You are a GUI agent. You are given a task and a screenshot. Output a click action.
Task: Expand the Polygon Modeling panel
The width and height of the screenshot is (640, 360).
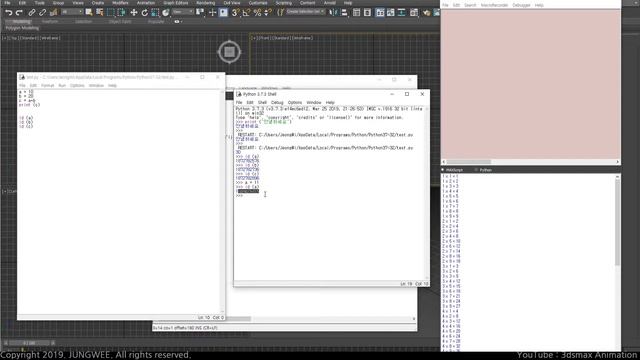[x=22, y=28]
